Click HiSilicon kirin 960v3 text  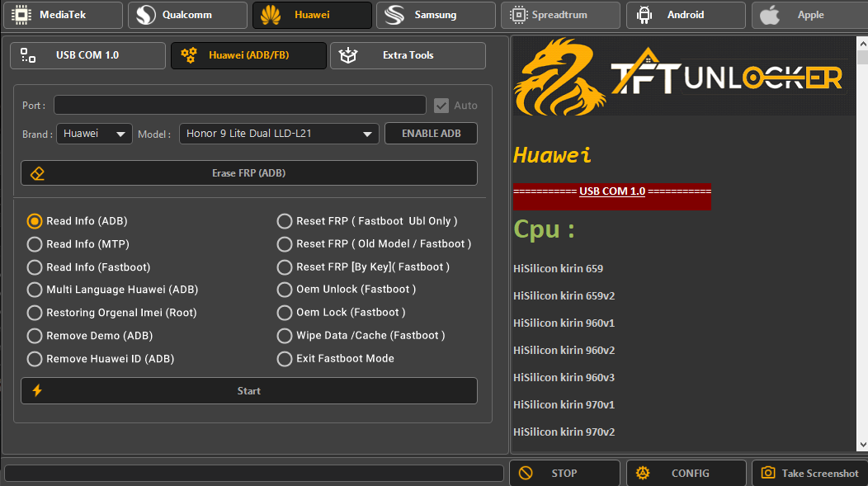tap(564, 377)
